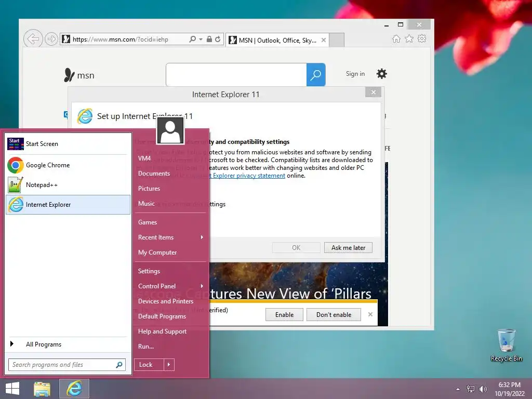The image size is (532, 399).
Task: Expand the power options arrow beside Lock
Action: coord(169,365)
